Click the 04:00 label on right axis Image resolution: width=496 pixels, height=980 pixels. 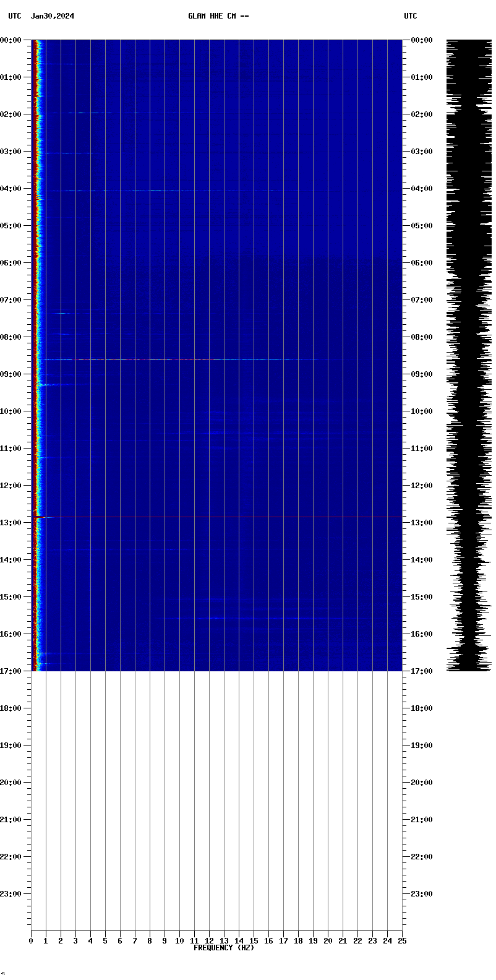coord(421,189)
